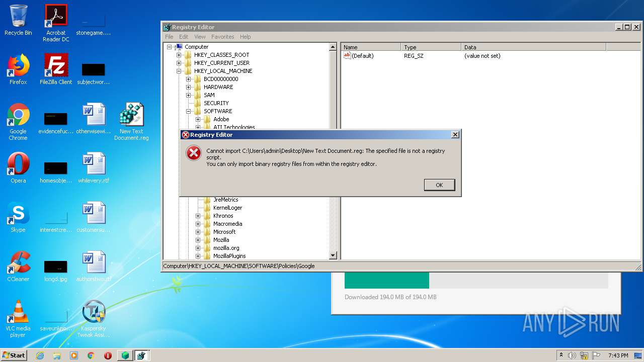Image resolution: width=644 pixels, height=362 pixels.
Task: Click Chrome icon in the taskbar
Action: [x=91, y=355]
